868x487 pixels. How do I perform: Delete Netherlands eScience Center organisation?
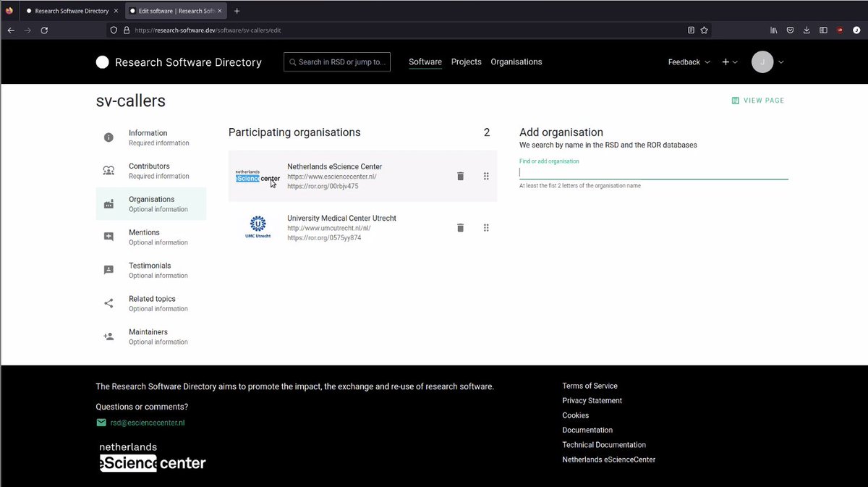point(460,176)
